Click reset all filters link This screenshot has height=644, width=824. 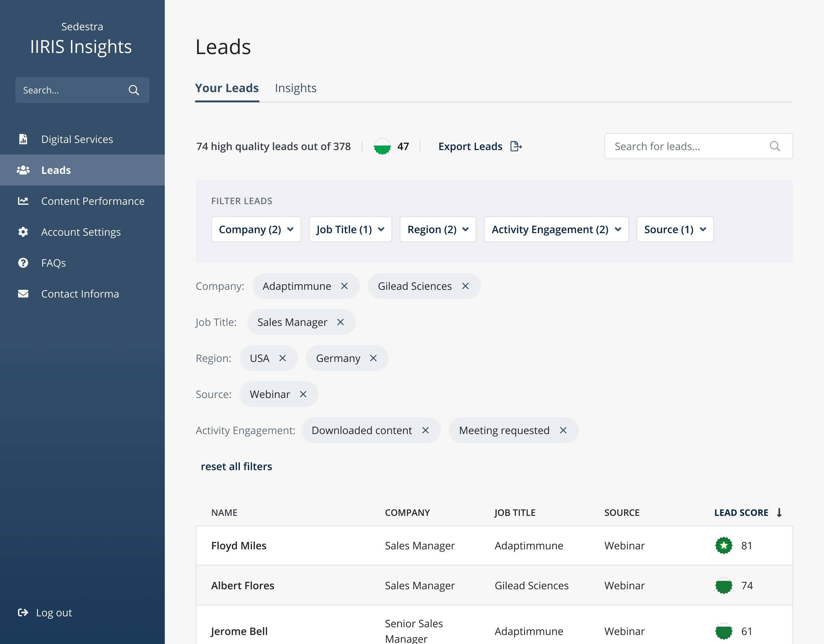tap(236, 467)
